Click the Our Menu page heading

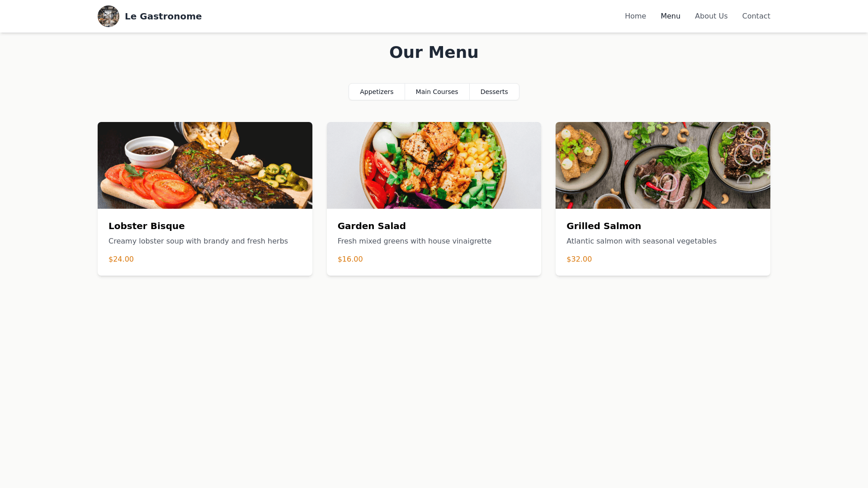pyautogui.click(x=434, y=52)
